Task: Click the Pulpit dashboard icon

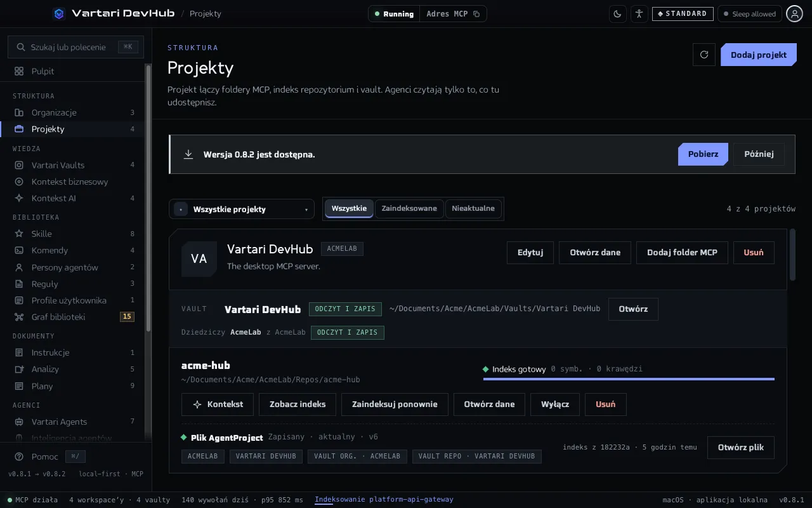Action: pyautogui.click(x=19, y=71)
